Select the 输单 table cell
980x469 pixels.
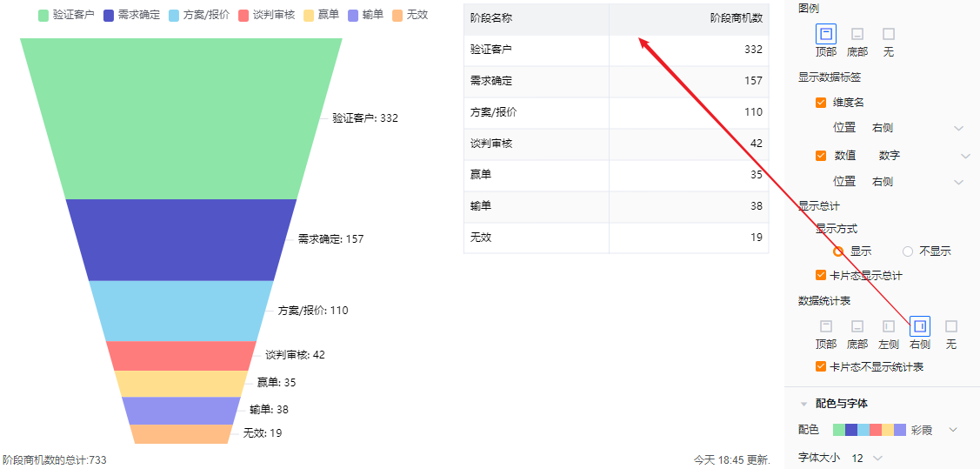pyautogui.click(x=537, y=206)
